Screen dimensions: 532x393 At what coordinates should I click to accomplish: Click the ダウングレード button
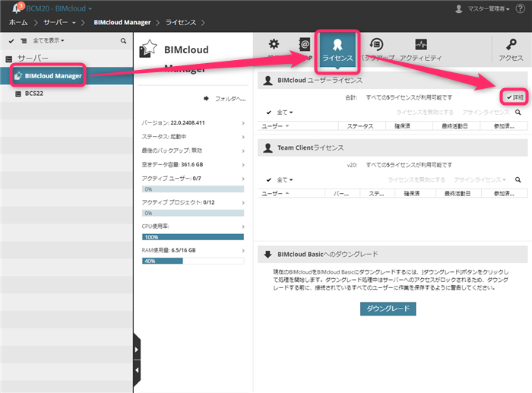(x=388, y=309)
